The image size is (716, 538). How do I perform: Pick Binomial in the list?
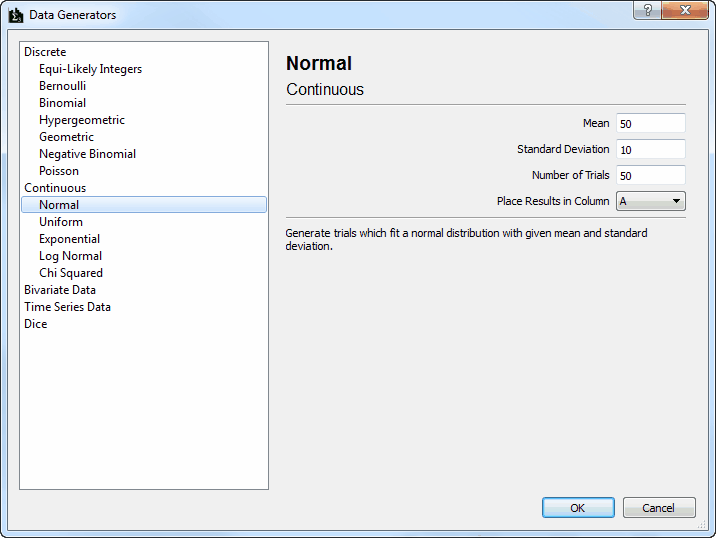[63, 103]
